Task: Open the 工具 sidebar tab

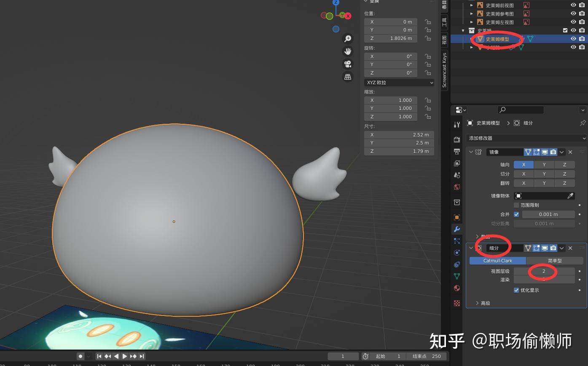Action: coord(444,22)
